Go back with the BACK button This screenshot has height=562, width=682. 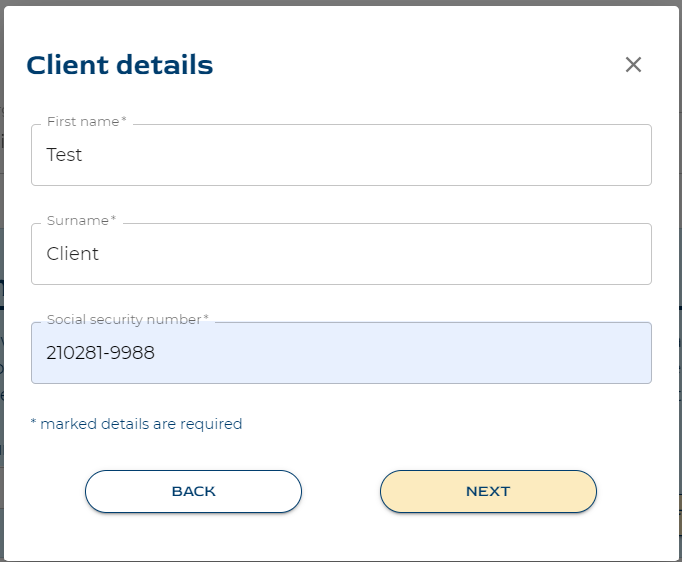pyautogui.click(x=193, y=491)
